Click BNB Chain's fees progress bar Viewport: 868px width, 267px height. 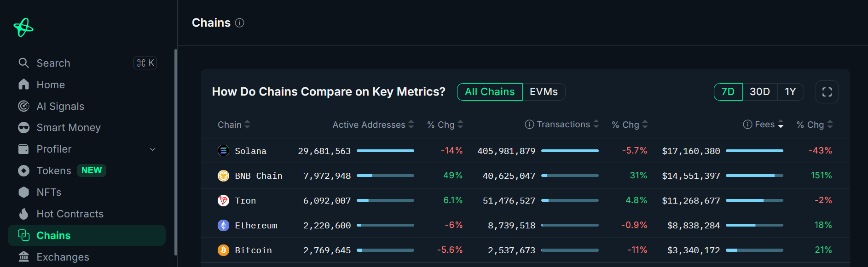pyautogui.click(x=754, y=176)
